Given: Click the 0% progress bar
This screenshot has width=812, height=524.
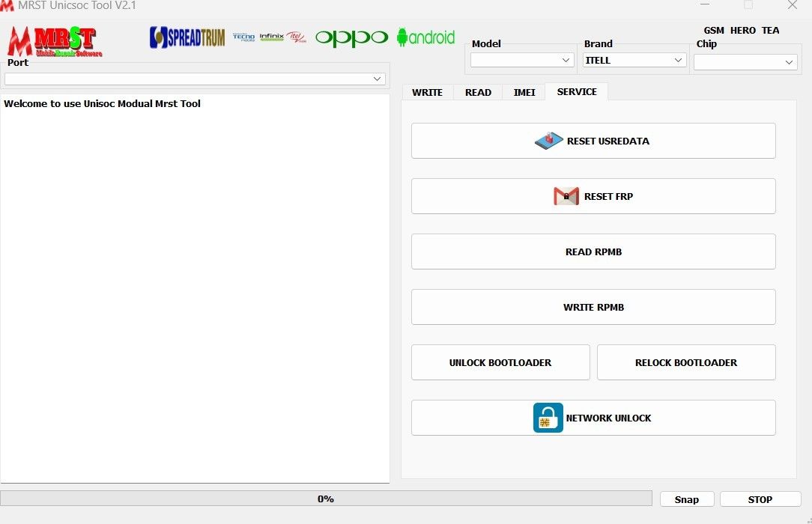Looking at the screenshot, I should 326,499.
